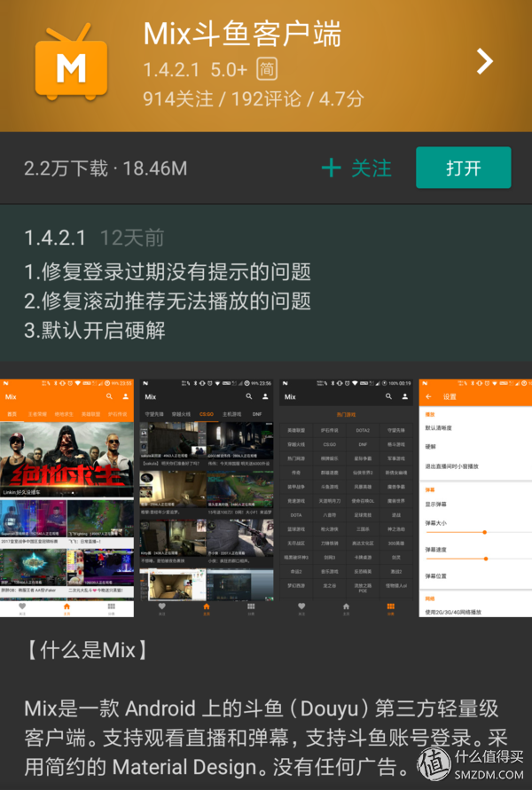Tap the 914关注 followers count
This screenshot has height=790, width=532.
point(178,98)
